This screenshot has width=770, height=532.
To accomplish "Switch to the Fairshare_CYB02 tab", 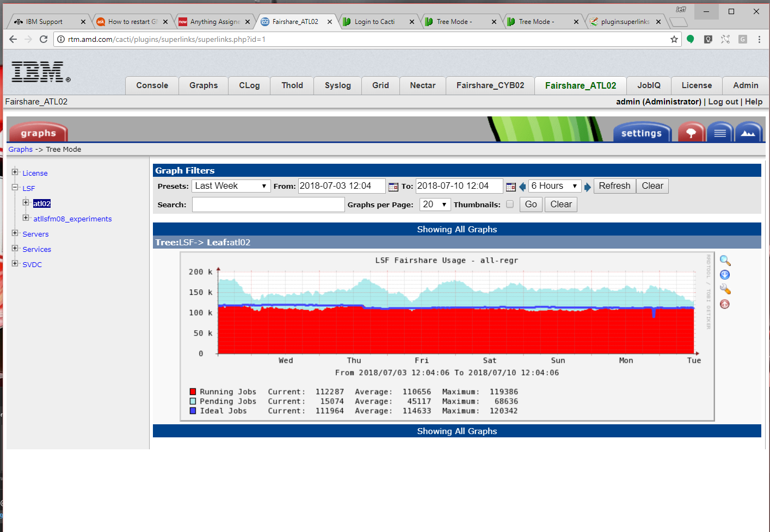I will point(490,85).
